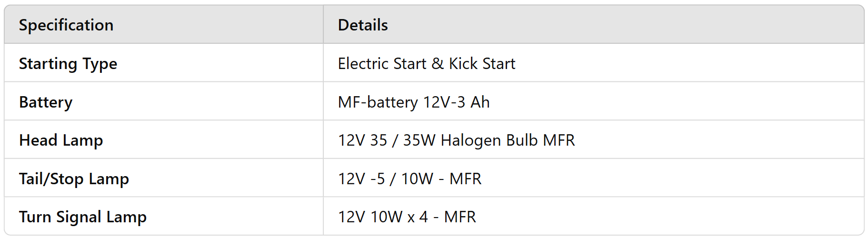Click the words 'Kick Start'

point(482,64)
